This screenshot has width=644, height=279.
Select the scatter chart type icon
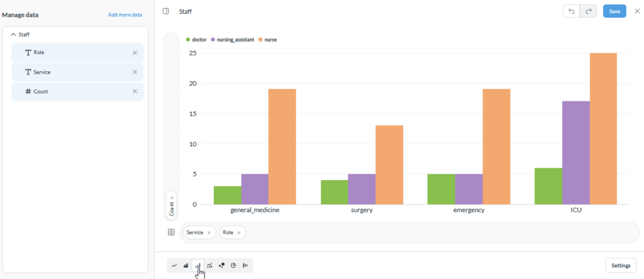click(x=222, y=265)
